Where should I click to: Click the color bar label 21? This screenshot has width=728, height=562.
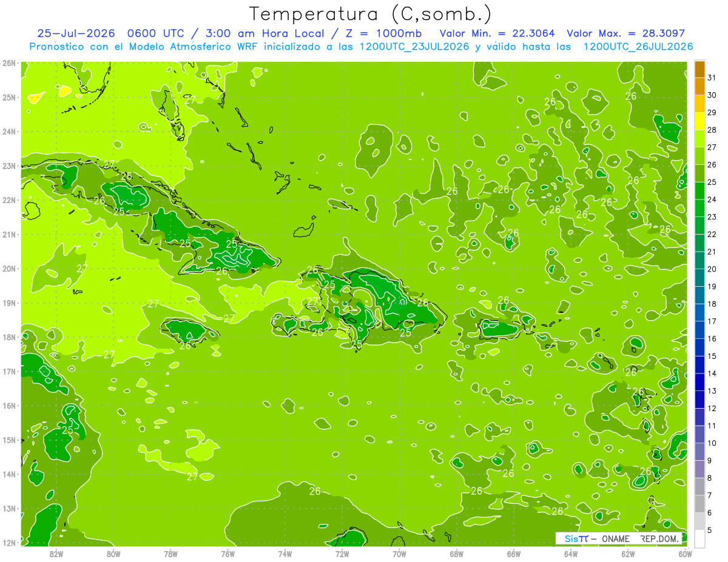click(712, 252)
